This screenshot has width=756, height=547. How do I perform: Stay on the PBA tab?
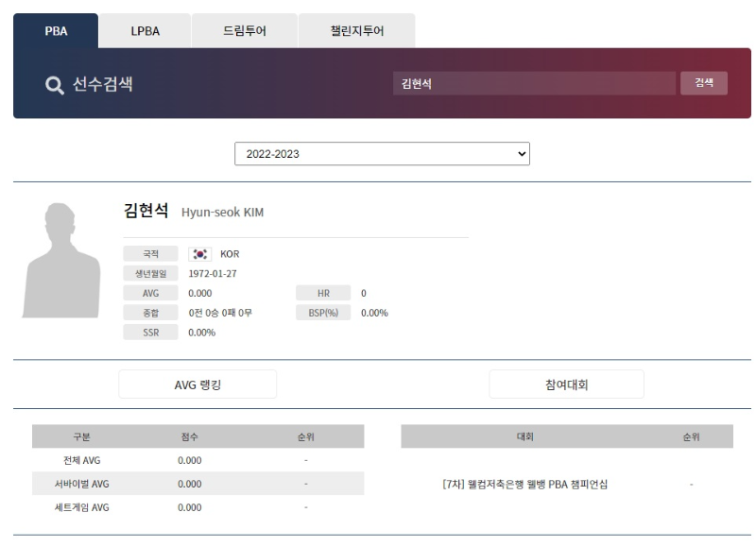pos(58,30)
